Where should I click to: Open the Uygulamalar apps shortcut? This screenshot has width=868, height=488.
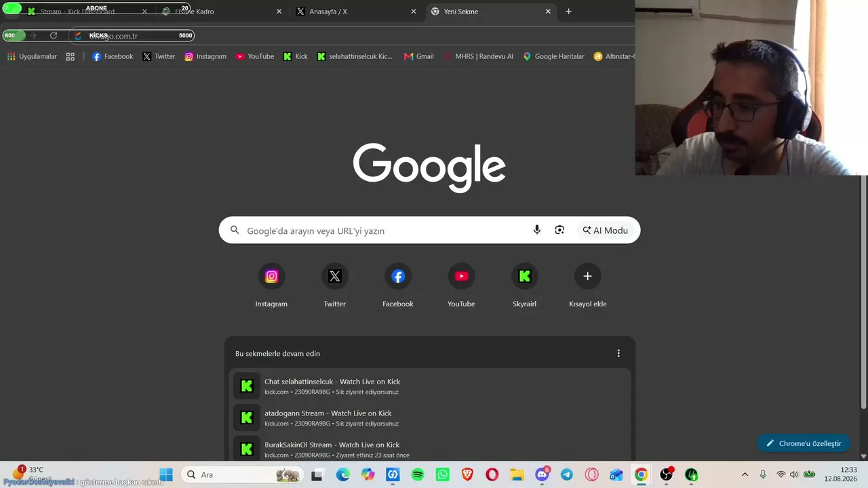[x=32, y=56]
